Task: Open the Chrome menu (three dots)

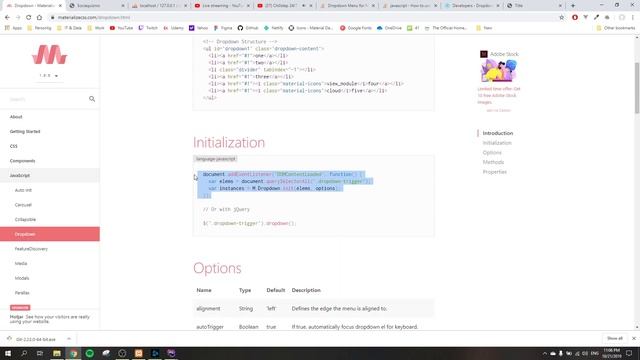Action: click(x=633, y=17)
